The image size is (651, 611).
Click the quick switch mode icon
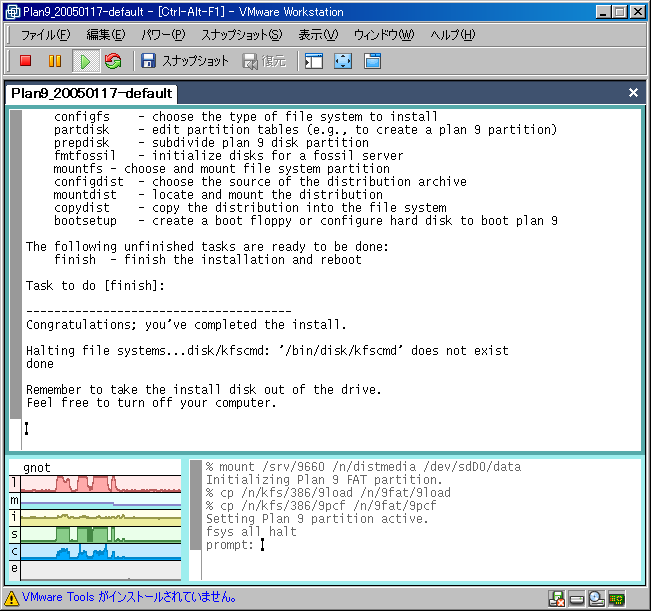(372, 61)
